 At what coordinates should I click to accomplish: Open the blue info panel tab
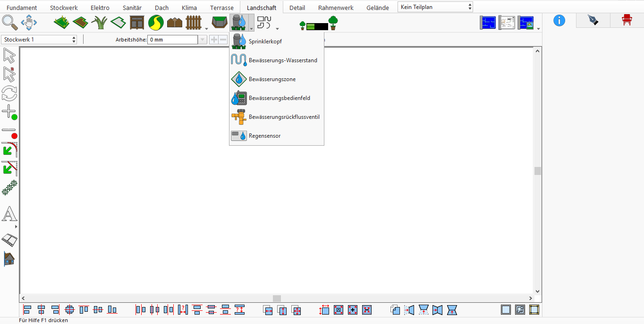coord(559,20)
